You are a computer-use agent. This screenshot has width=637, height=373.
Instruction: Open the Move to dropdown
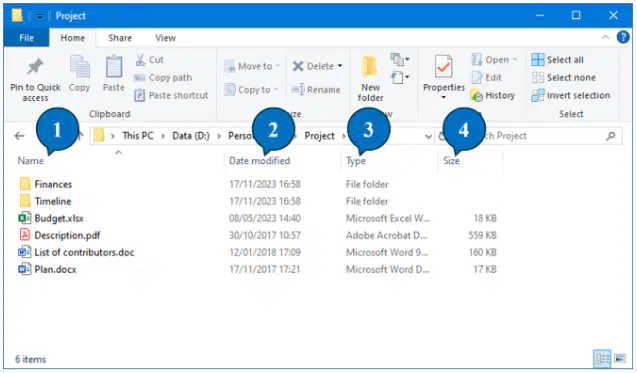point(252,66)
